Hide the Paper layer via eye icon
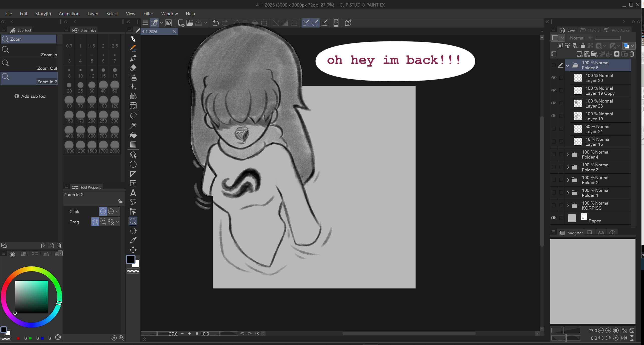 (x=554, y=218)
